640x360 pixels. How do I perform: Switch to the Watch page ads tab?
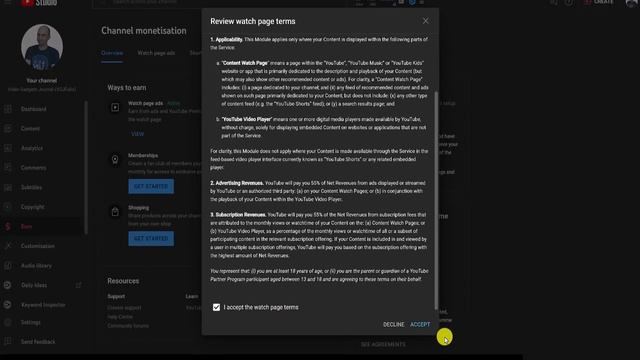coord(156,53)
